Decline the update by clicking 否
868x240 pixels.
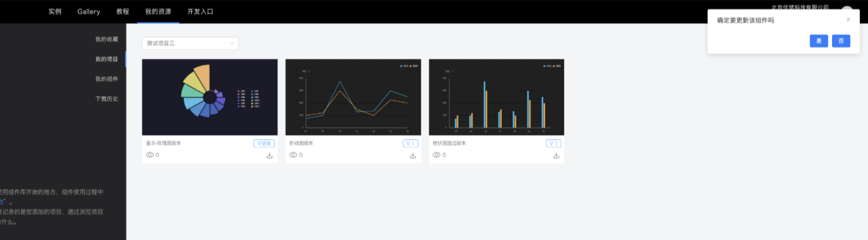click(841, 41)
